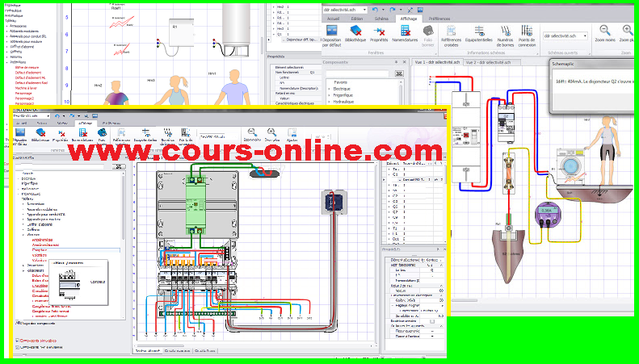Click Ajuster zoom icon in yellow-framed window

[292, 132]
